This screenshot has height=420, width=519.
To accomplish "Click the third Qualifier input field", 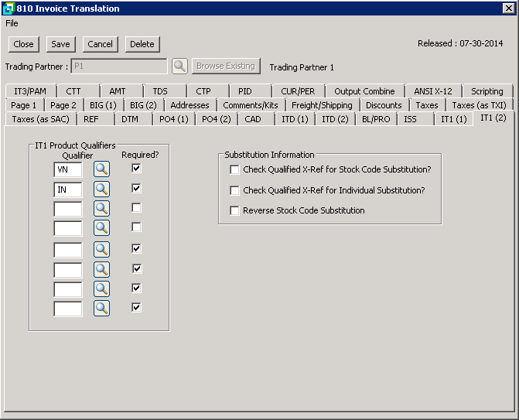I will 68,209.
